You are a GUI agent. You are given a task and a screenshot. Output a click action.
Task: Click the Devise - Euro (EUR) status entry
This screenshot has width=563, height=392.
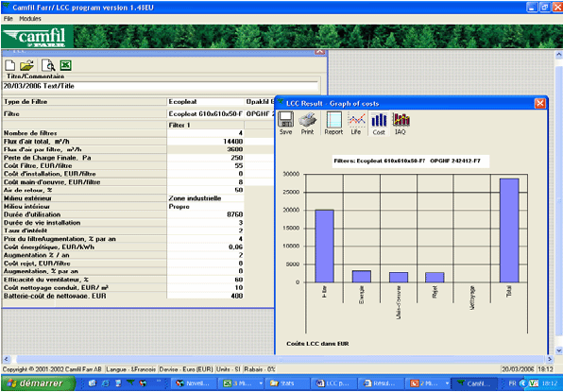(x=186, y=369)
